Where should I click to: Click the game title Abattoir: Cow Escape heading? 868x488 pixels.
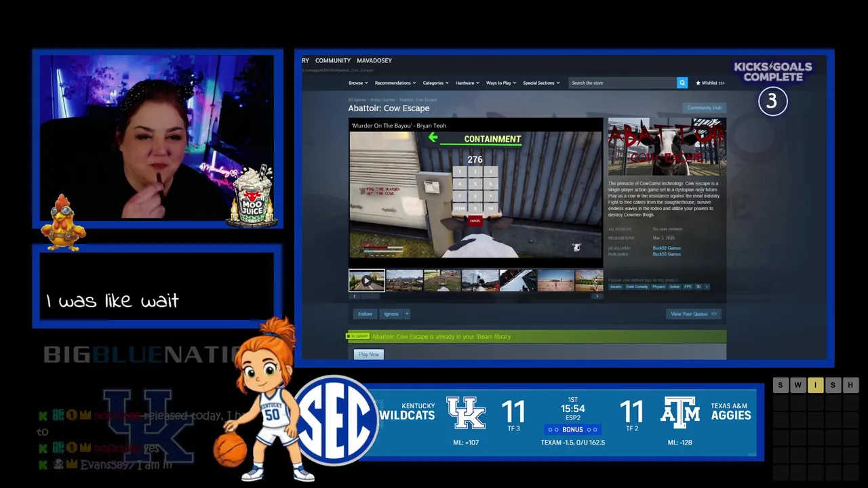coord(389,108)
